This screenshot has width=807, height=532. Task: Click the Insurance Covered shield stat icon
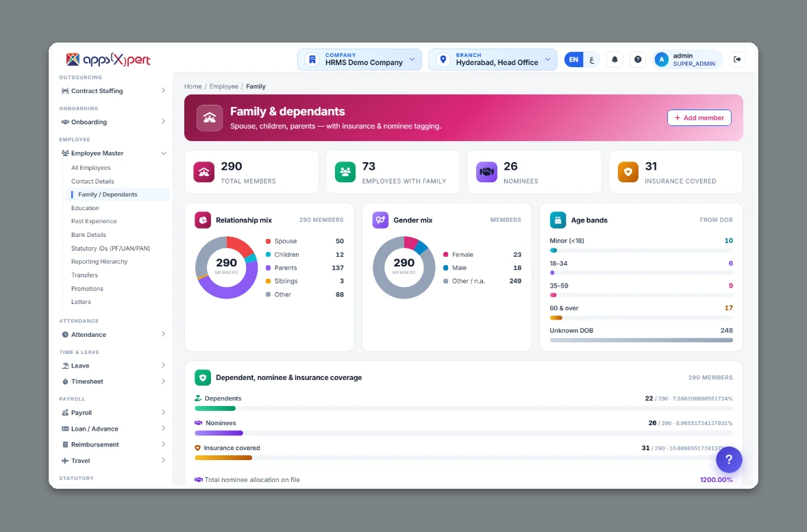click(628, 172)
